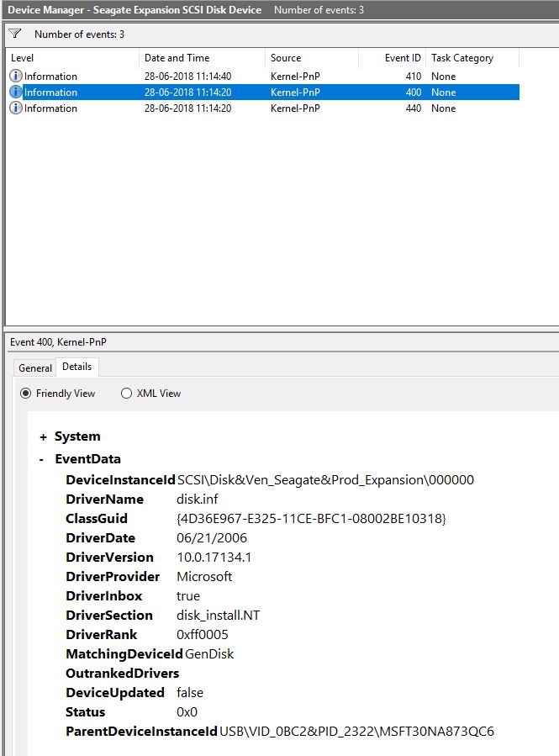Click the DriverDate value 06/21/2006

(x=212, y=538)
